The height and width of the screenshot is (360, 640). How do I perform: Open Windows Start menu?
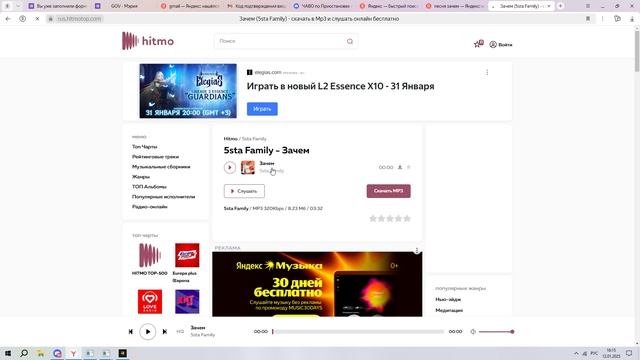(x=8, y=353)
